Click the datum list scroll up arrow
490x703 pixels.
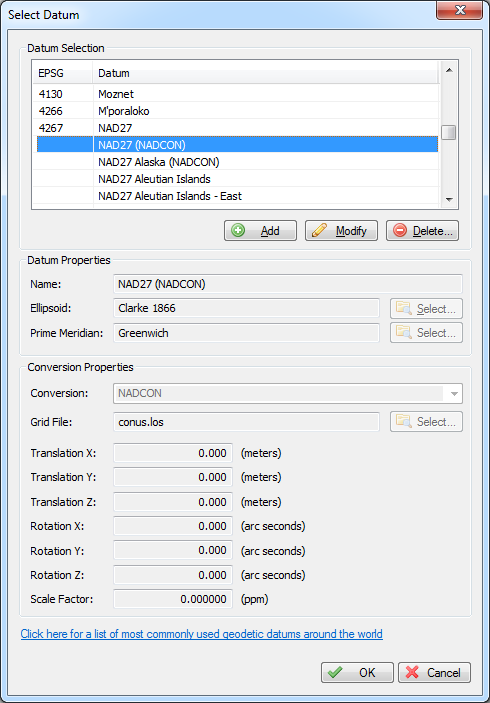tap(449, 70)
